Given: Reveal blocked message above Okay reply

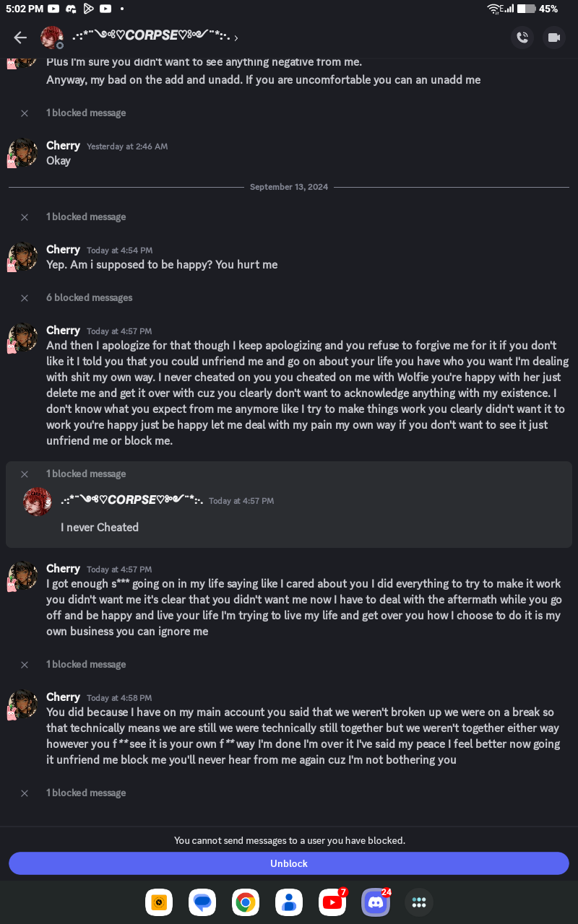Looking at the screenshot, I should pos(85,113).
